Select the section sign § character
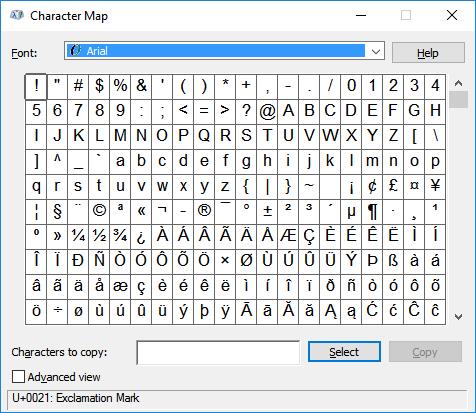Viewport: 476px width, 413px height. (x=57, y=212)
